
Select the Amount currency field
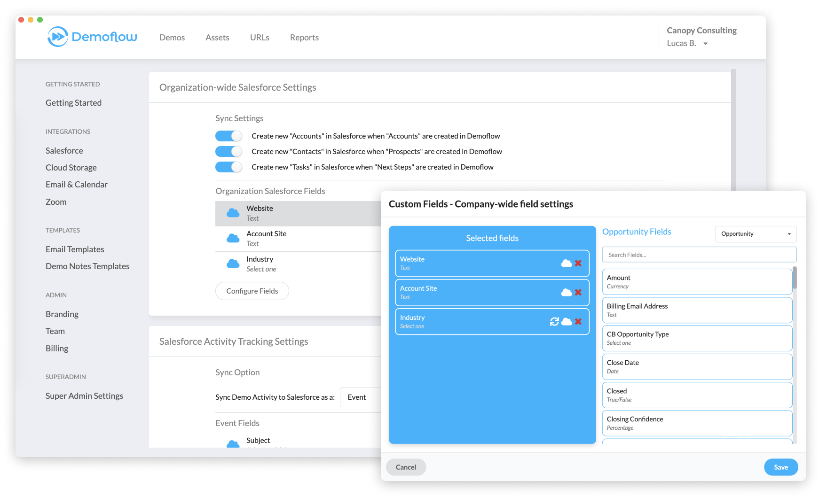pyautogui.click(x=697, y=282)
